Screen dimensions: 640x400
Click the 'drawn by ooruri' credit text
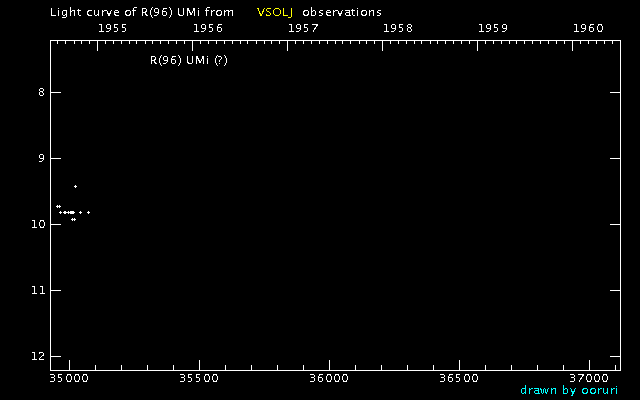click(x=569, y=390)
